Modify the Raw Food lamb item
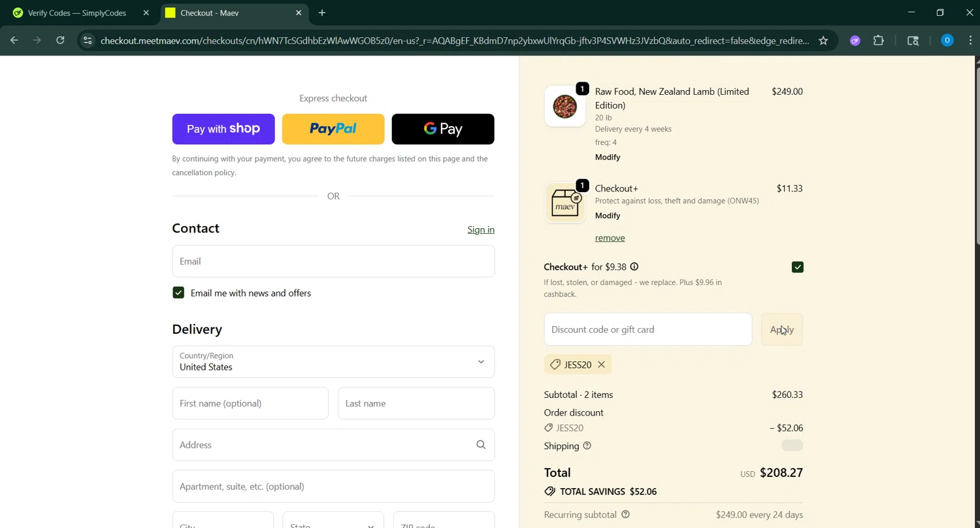The width and height of the screenshot is (980, 528). click(x=608, y=157)
